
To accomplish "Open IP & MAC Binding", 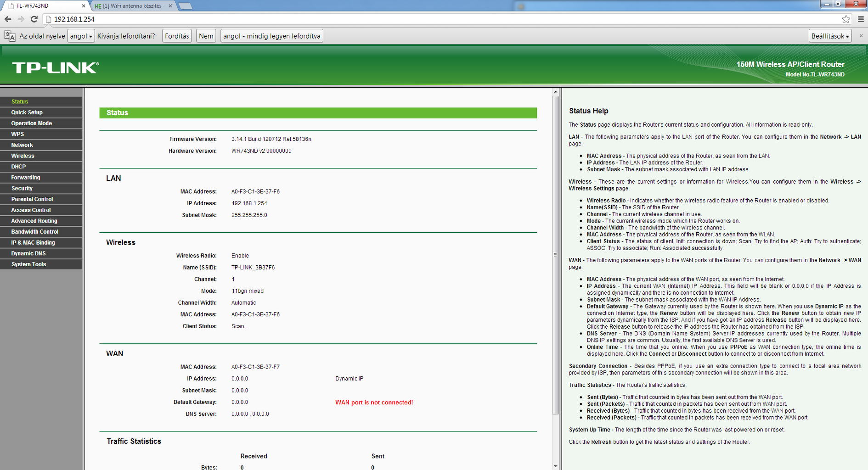I will click(41, 242).
